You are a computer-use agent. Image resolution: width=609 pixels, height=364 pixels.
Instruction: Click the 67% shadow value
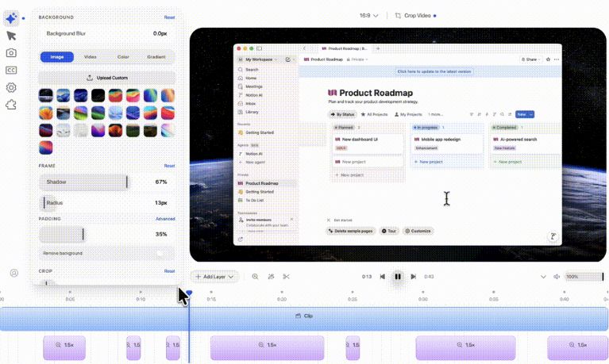click(x=161, y=182)
